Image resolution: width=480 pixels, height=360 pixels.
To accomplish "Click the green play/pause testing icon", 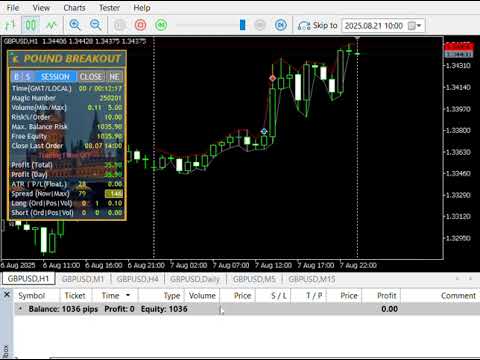I will click(161, 25).
